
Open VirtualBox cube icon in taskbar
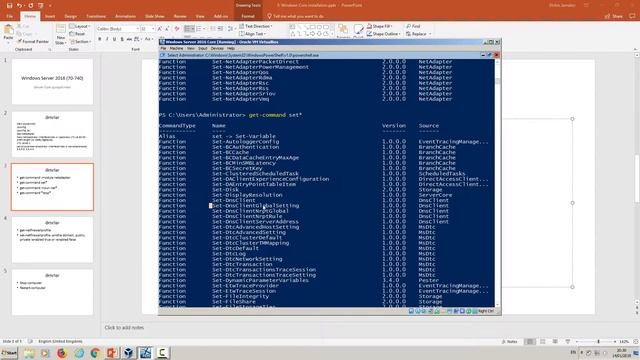pos(129,353)
